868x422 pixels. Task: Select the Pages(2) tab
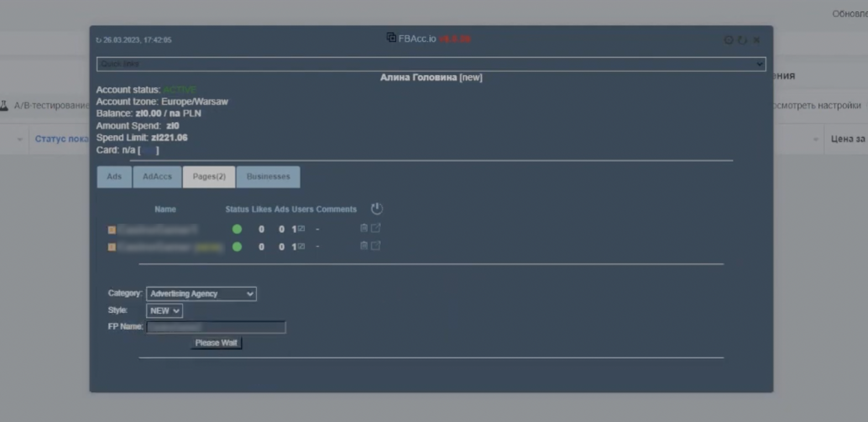(x=209, y=177)
